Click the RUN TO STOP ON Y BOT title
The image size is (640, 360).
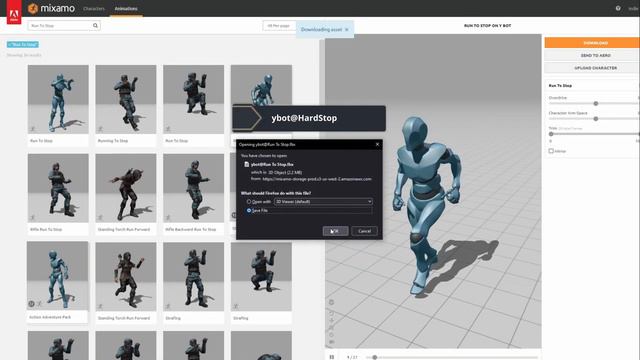click(x=487, y=26)
